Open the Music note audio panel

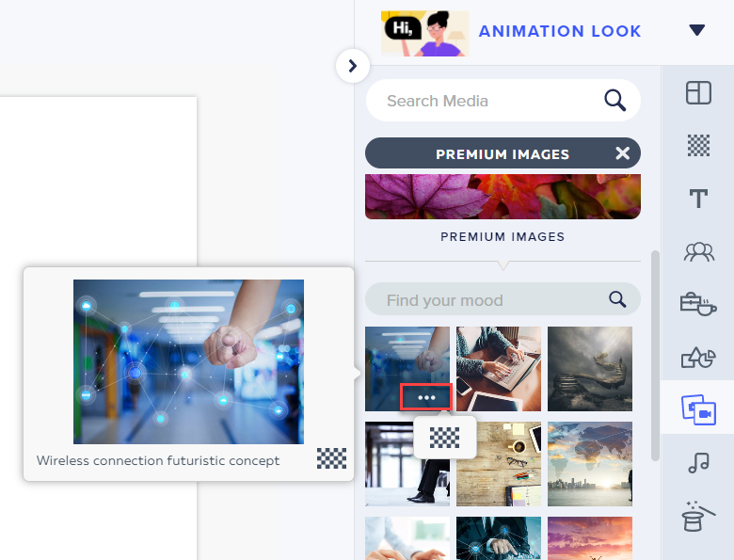[x=698, y=462]
